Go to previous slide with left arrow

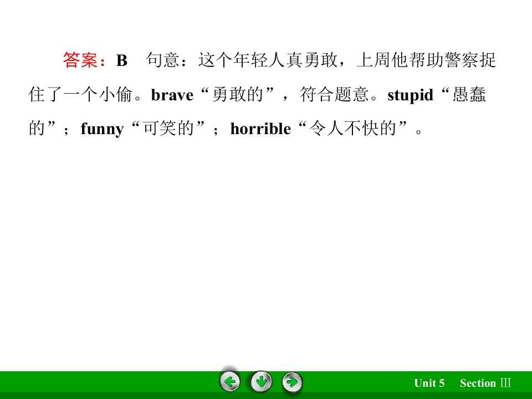point(230,382)
